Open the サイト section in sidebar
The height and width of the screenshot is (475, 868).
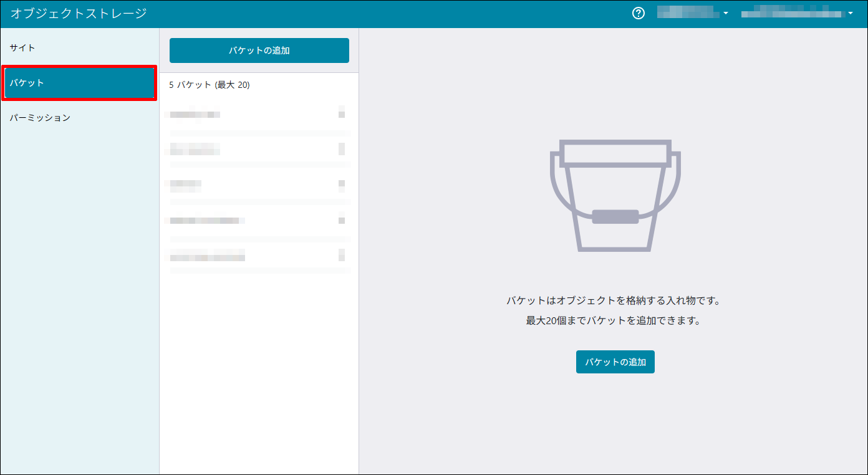[x=22, y=48]
